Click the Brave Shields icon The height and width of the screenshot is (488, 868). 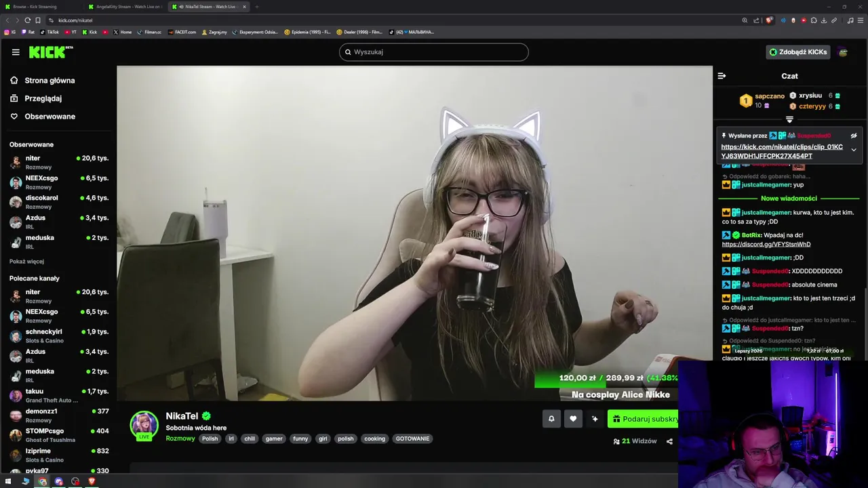[769, 20]
